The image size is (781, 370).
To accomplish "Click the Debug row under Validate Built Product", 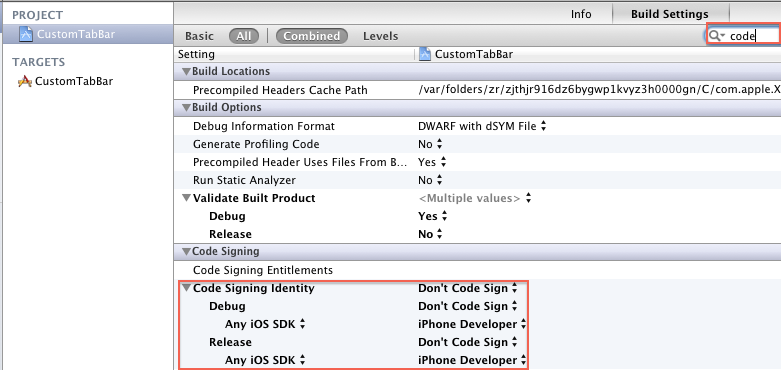I will click(x=227, y=216).
